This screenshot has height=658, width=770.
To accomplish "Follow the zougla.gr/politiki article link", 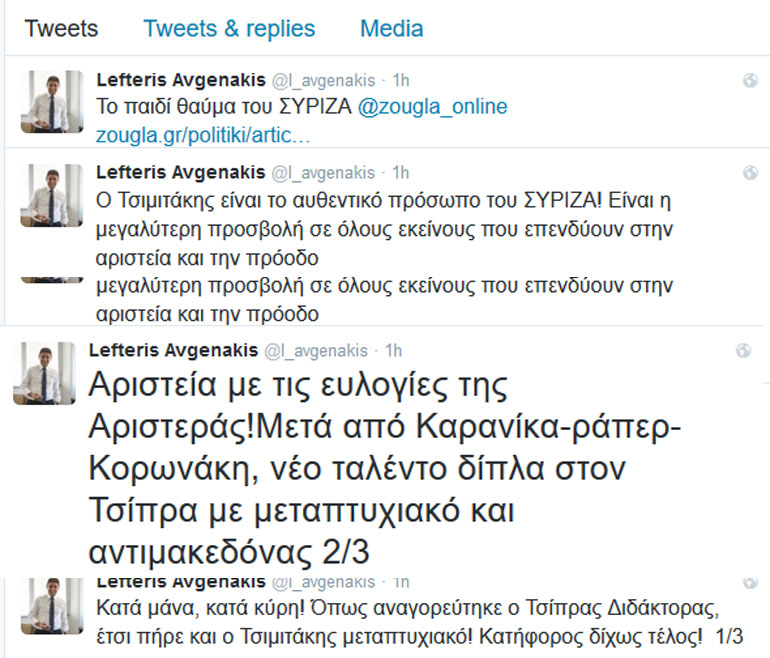I will click(x=210, y=134).
